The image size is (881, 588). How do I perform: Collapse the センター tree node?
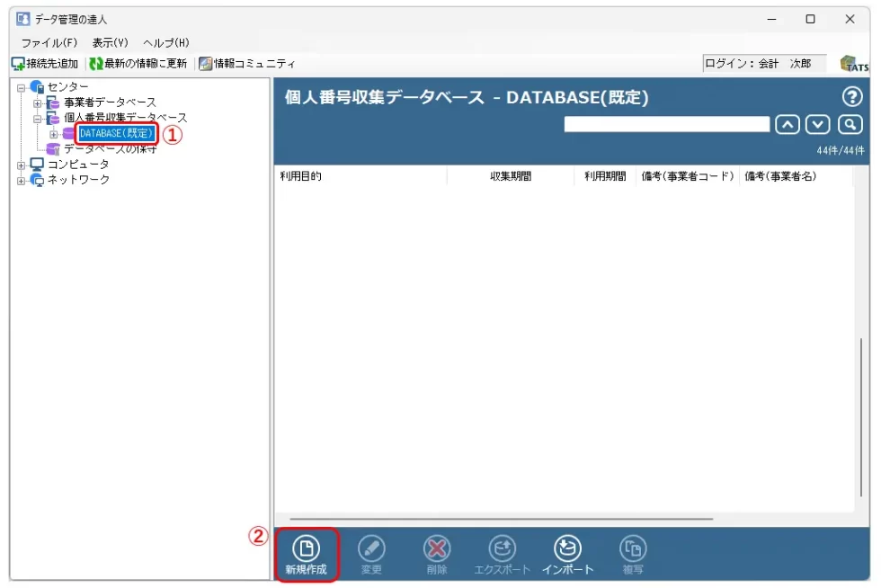point(22,87)
